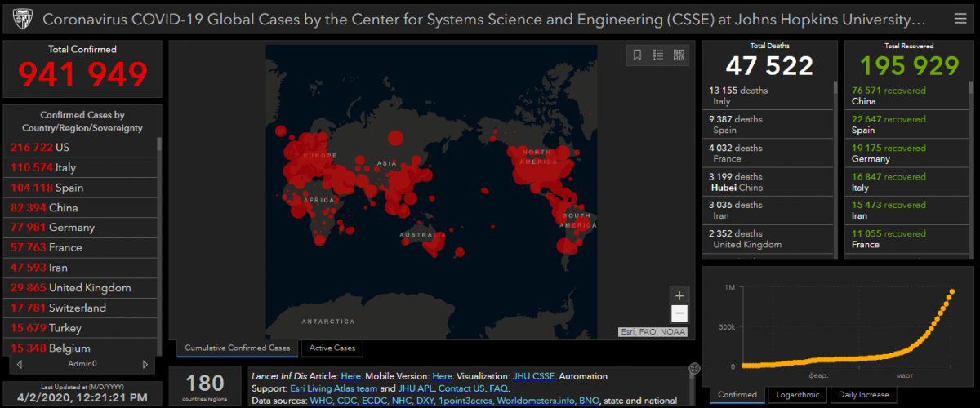Click the 3 199 deaths Hubei China entry
Screen dimensions: 980x408
[x=767, y=181]
